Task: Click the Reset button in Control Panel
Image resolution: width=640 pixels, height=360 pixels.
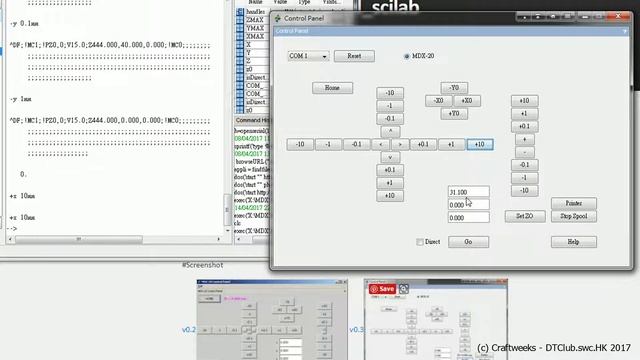Action: 354,56
